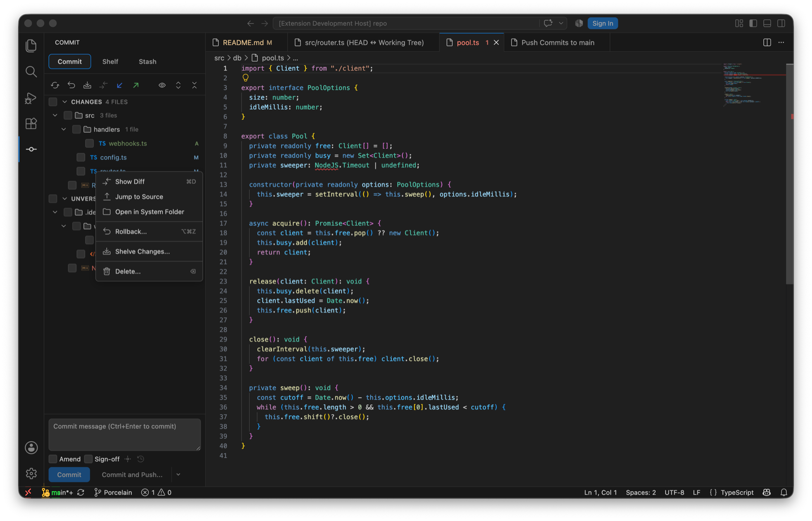812x521 pixels.
Task: Toggle the Secondary Side Bar icon
Action: pos(782,23)
